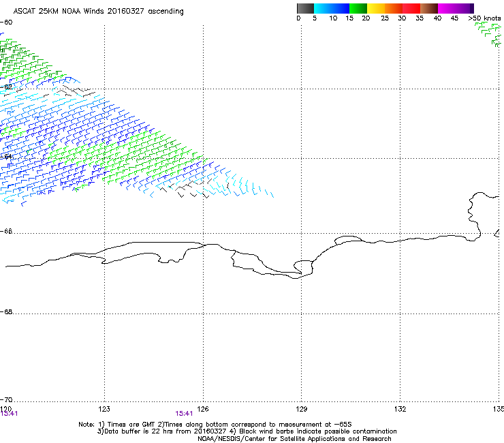Click the '-66' latitude label
The height and width of the screenshot is (443, 504).
6,231
